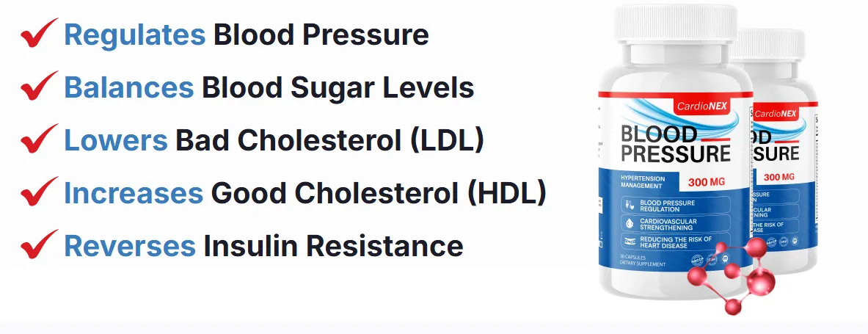
Task: Click the checkmark beside Balances Blood Sugar Levels
Action: 40,87
